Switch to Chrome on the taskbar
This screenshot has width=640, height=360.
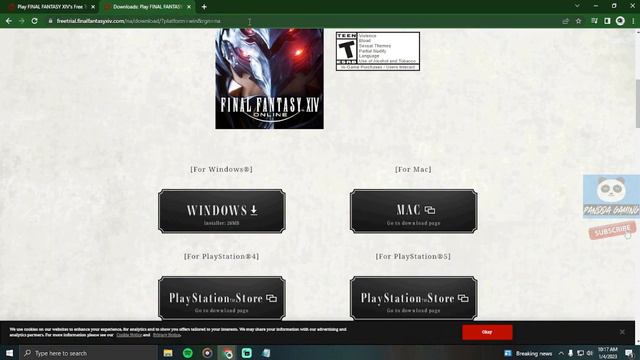227,353
